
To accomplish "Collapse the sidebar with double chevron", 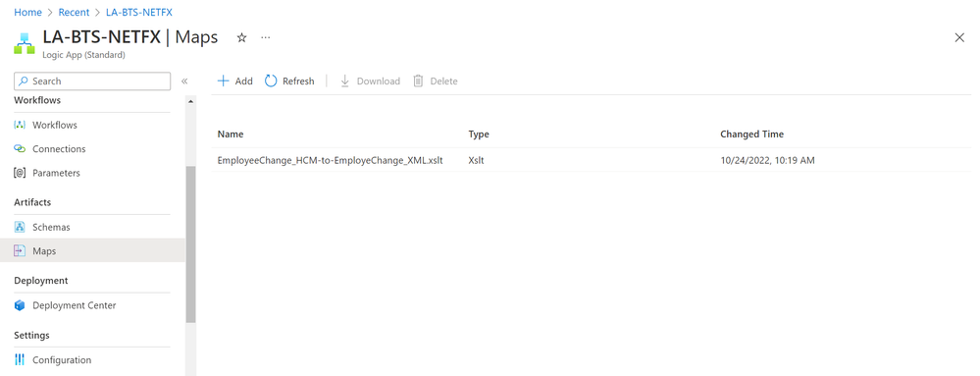I will tap(184, 81).
